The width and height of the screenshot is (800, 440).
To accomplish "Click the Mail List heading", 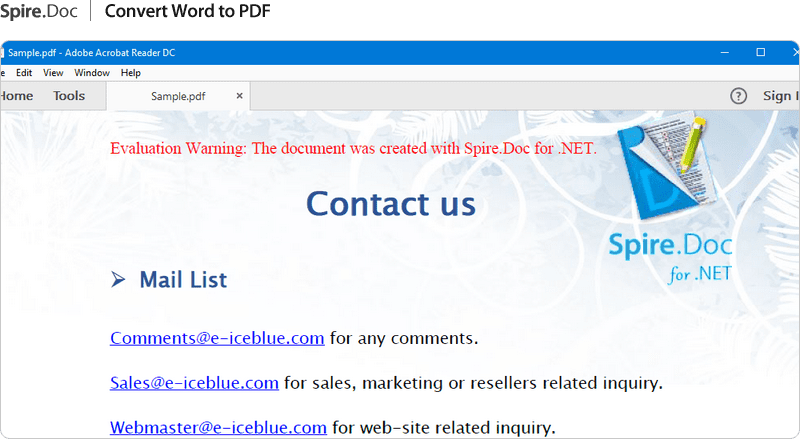I will tap(183, 280).
